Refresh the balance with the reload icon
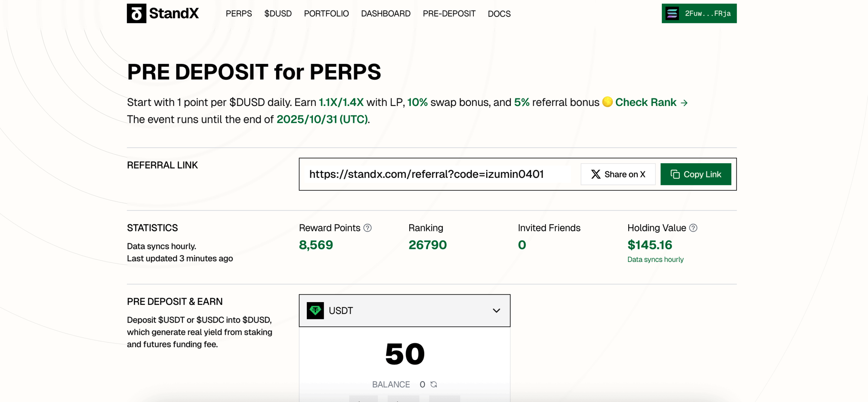 [x=434, y=384]
